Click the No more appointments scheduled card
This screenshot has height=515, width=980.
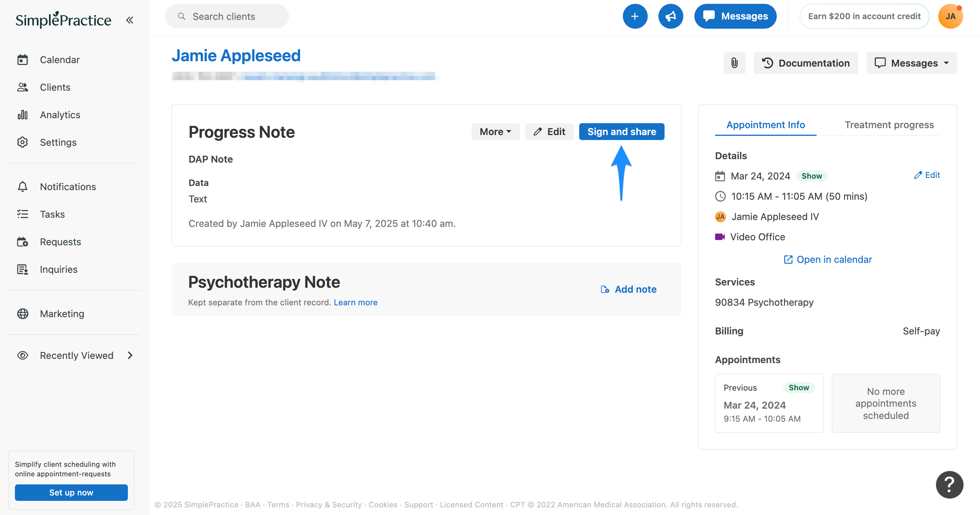click(886, 403)
